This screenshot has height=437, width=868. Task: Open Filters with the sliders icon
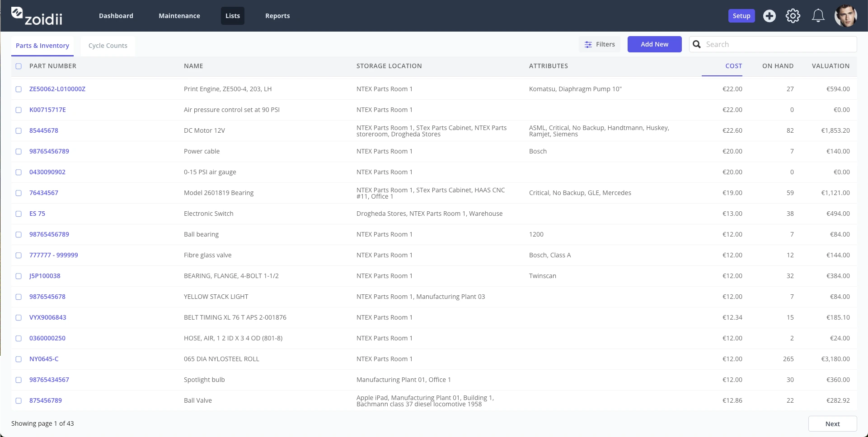(x=600, y=44)
